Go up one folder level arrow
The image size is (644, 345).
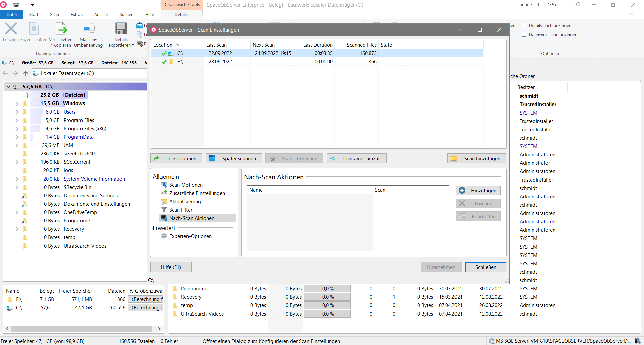pos(25,73)
